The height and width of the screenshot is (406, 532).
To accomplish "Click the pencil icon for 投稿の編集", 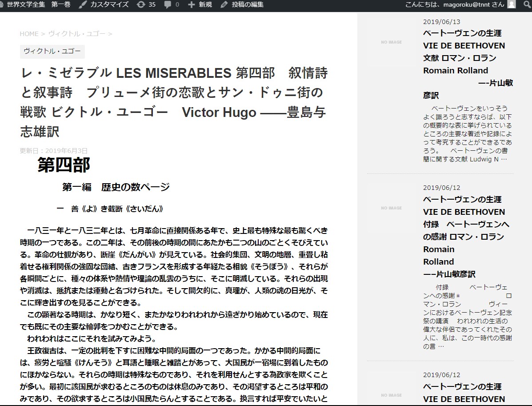I will [x=224, y=5].
